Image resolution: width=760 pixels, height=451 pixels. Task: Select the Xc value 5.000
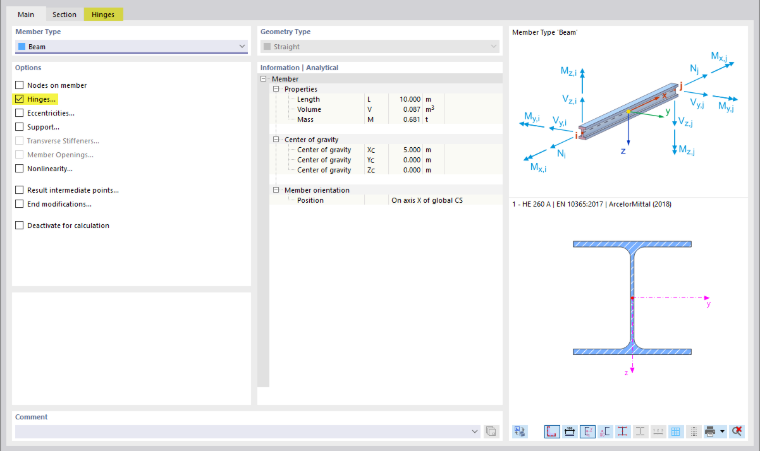(x=412, y=150)
